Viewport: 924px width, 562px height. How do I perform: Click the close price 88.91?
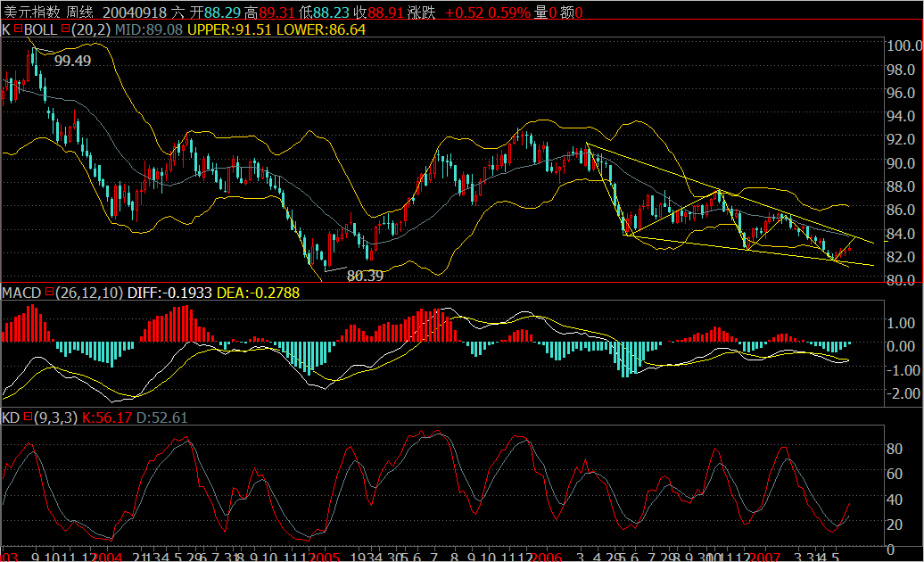point(384,12)
